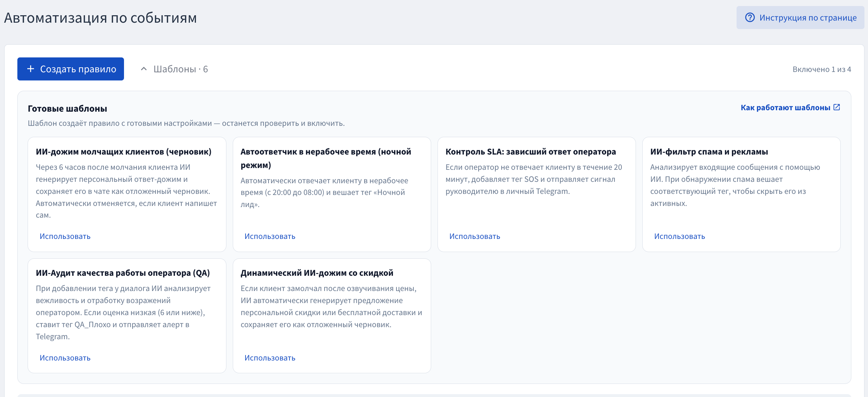The image size is (868, 397).
Task: Click title ИИ-дожим молчащих клиентов (черновик)
Action: coord(124,152)
